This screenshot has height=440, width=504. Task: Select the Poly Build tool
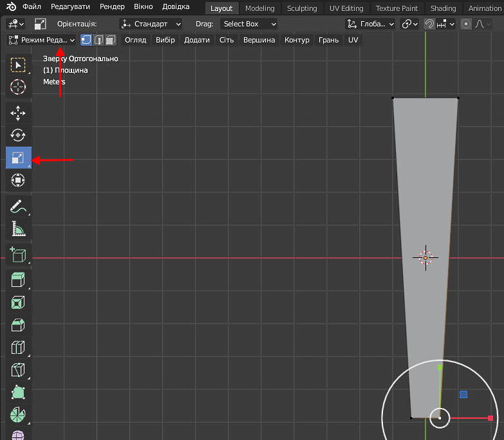coord(18,392)
